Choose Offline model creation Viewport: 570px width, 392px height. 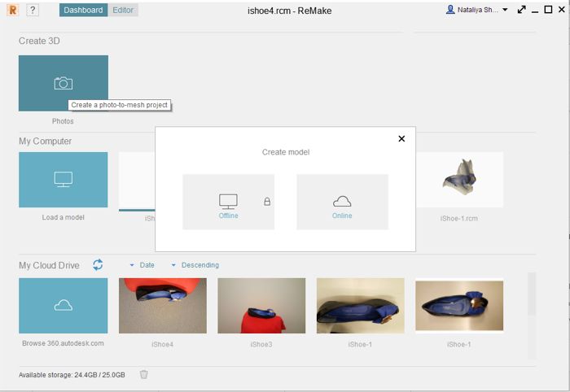[x=228, y=202]
